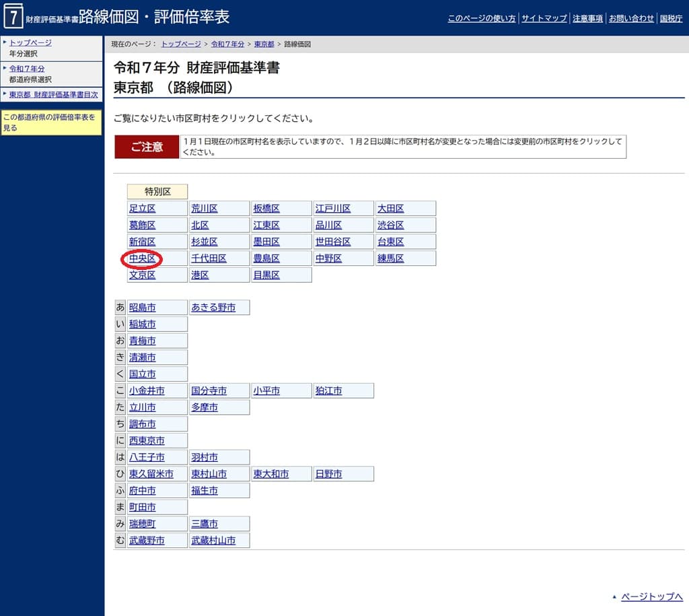The width and height of the screenshot is (689, 616).
Task: Click the 千代田区 ward link
Action: (209, 259)
